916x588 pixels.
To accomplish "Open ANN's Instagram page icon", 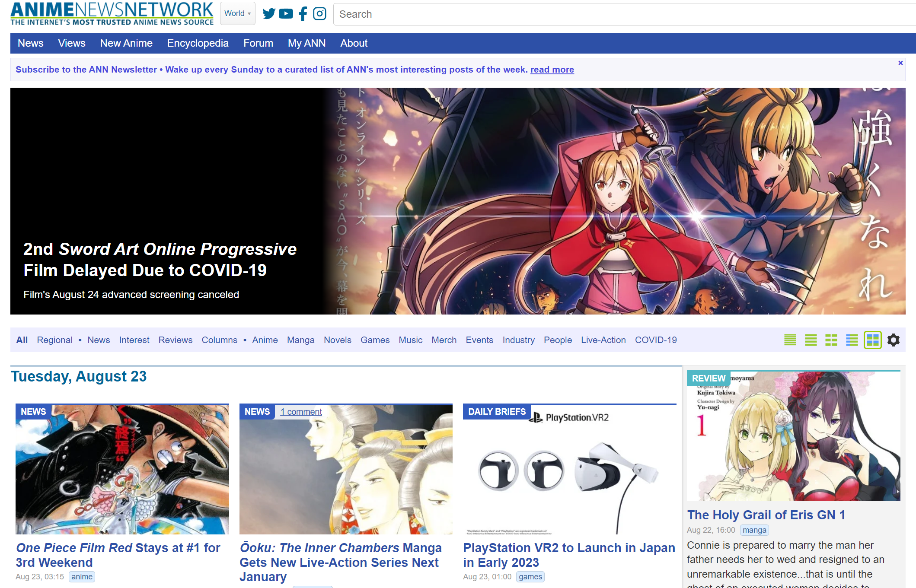I will pos(319,14).
